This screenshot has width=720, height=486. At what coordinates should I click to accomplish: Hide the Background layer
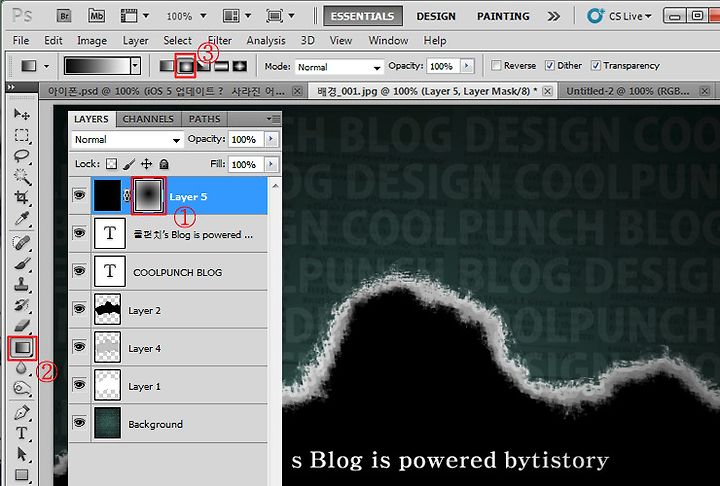click(x=79, y=423)
